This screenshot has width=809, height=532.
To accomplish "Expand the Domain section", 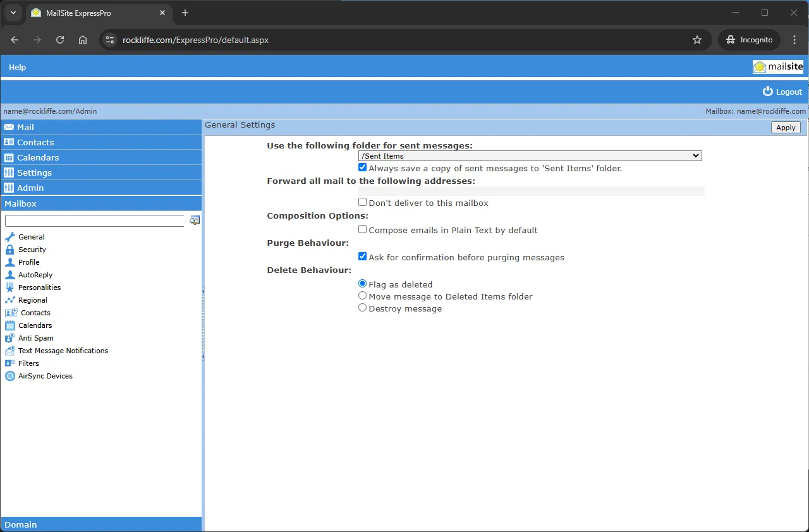I will coord(101,524).
